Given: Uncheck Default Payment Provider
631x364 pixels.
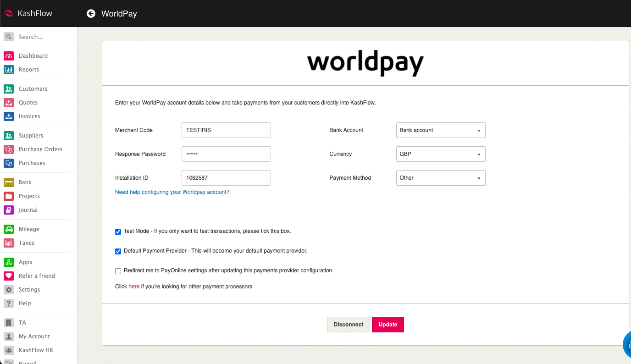Looking at the screenshot, I should coord(118,251).
